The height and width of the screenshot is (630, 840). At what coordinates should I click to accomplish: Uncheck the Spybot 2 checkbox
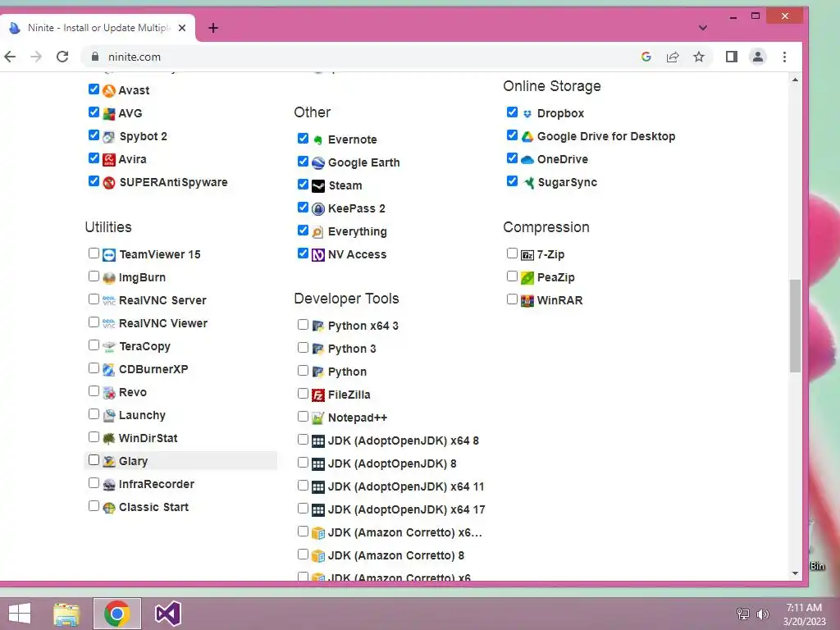tap(94, 135)
